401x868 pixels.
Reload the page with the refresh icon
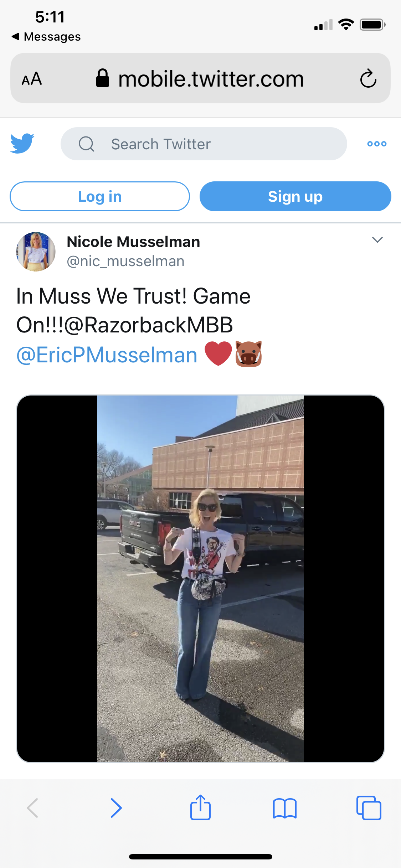[368, 78]
